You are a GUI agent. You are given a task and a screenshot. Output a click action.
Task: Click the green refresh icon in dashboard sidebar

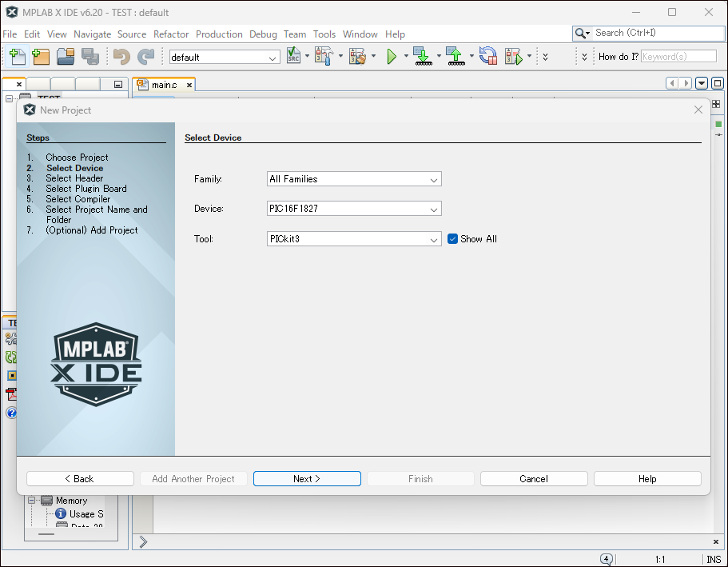pyautogui.click(x=11, y=357)
